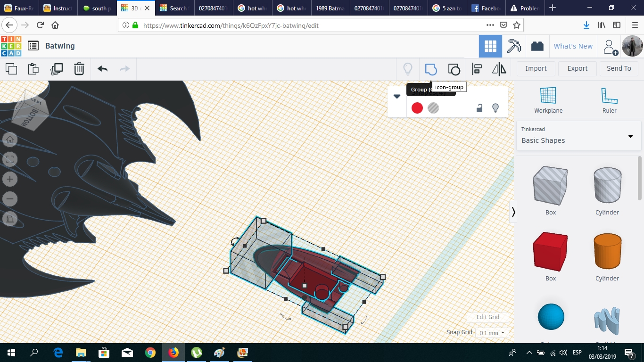Open Firefox page actions menu (three dots)

point(490,25)
